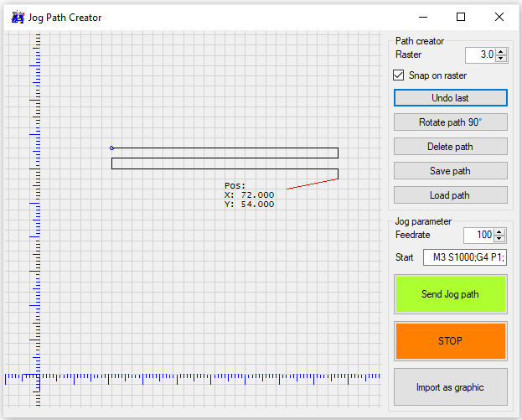
Task: Click the Import as graphic button
Action: (451, 387)
